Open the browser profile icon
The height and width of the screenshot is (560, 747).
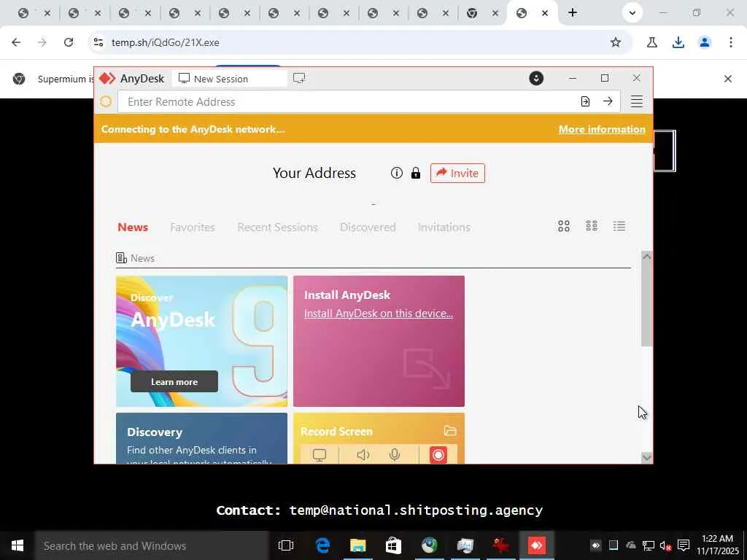705,42
